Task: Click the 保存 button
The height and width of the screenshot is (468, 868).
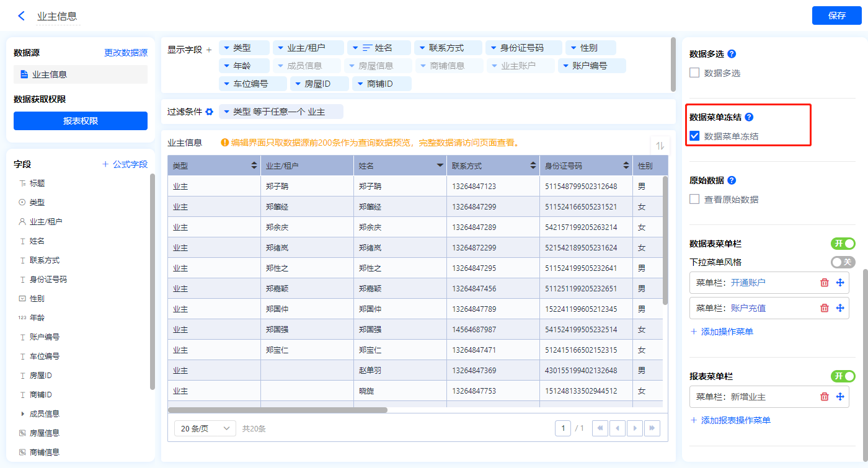Action: [x=836, y=15]
